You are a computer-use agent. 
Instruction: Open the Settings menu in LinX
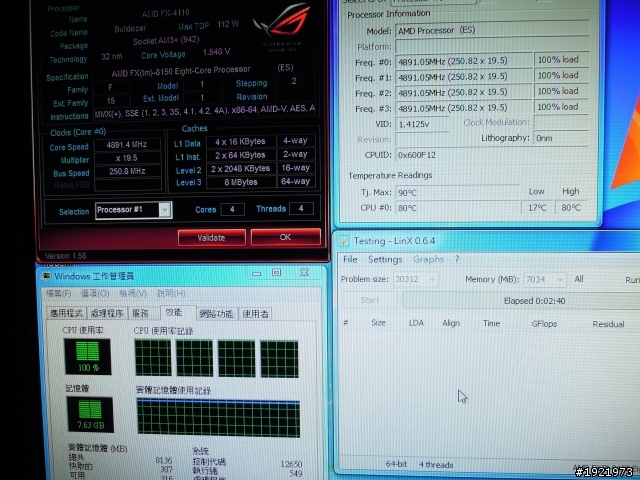click(385, 259)
